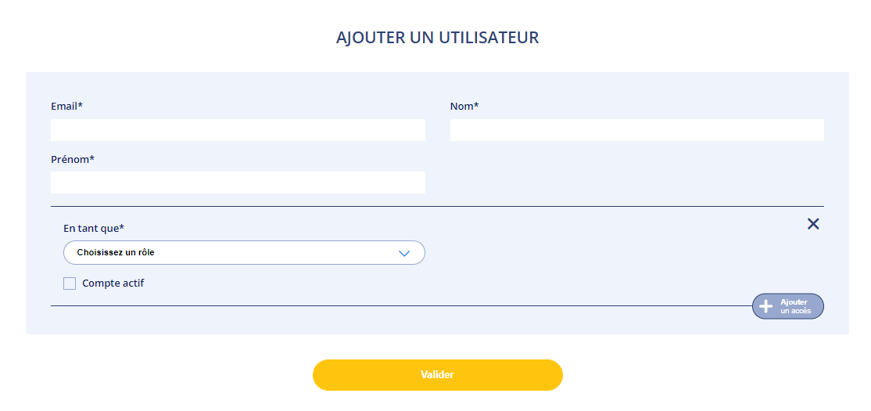Click the Email* field label
Viewport: 871px width, 411px height.
67,106
